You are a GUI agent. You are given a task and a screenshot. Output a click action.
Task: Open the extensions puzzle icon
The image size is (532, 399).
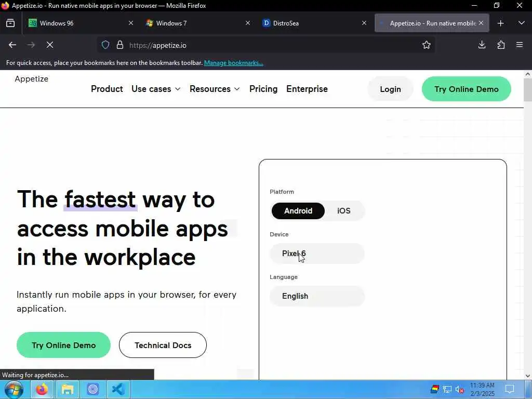coord(501,45)
